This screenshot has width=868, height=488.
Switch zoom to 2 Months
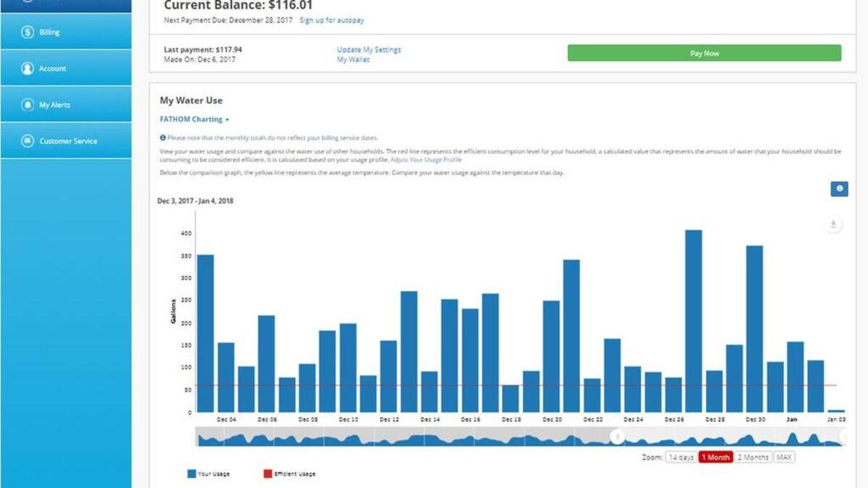point(753,457)
